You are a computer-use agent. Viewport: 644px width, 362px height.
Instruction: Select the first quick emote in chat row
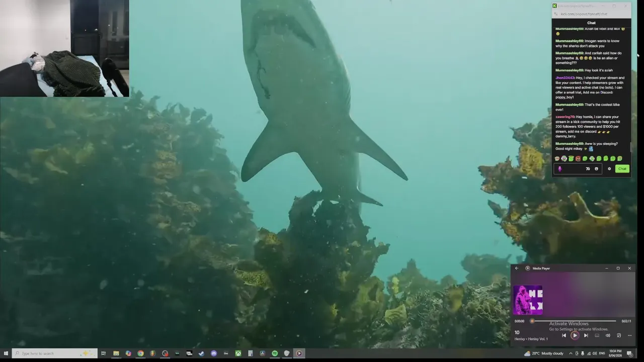[x=557, y=159]
